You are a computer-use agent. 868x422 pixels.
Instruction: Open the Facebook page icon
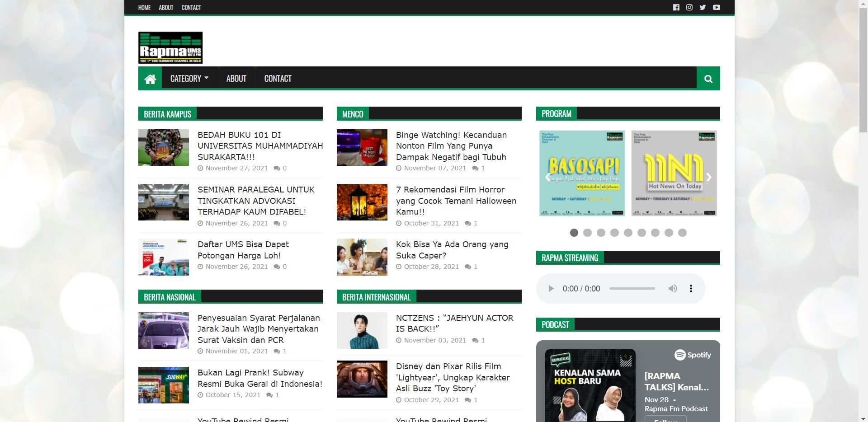676,7
